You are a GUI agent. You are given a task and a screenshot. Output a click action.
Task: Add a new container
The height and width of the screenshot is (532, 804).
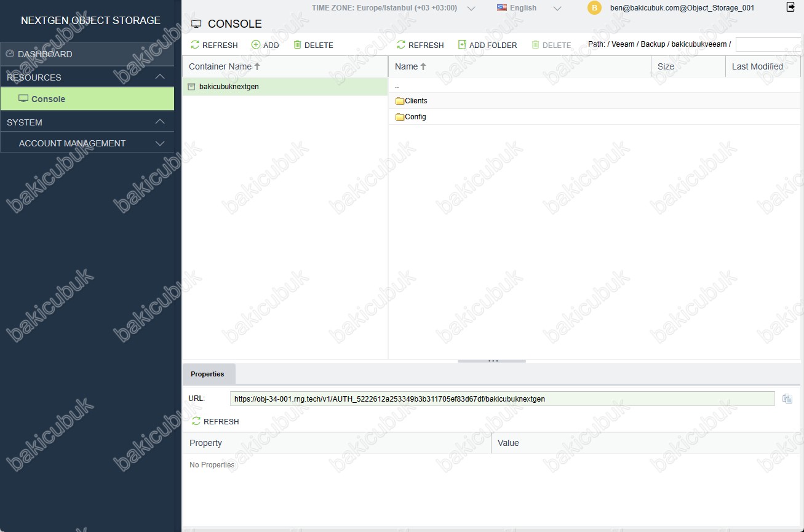point(265,45)
